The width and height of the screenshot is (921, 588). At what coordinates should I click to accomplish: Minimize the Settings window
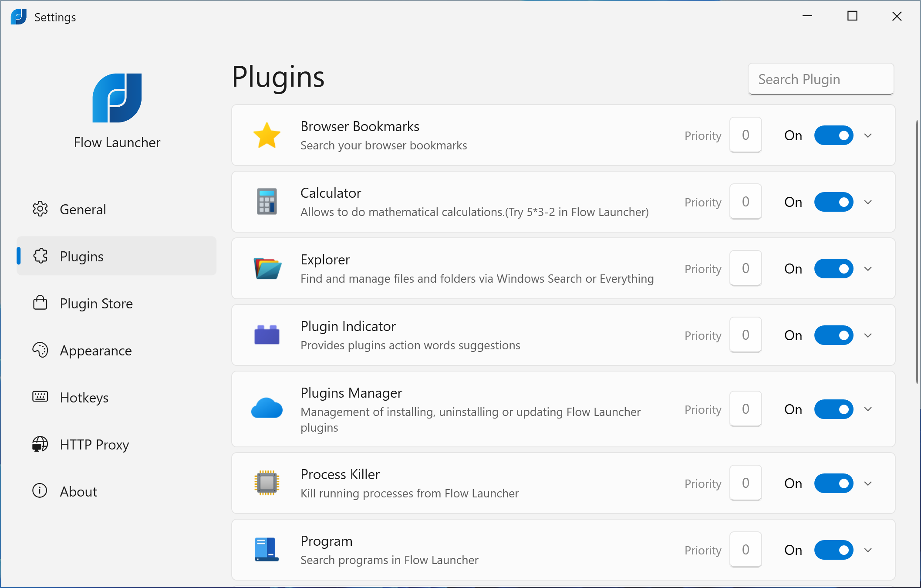807,17
